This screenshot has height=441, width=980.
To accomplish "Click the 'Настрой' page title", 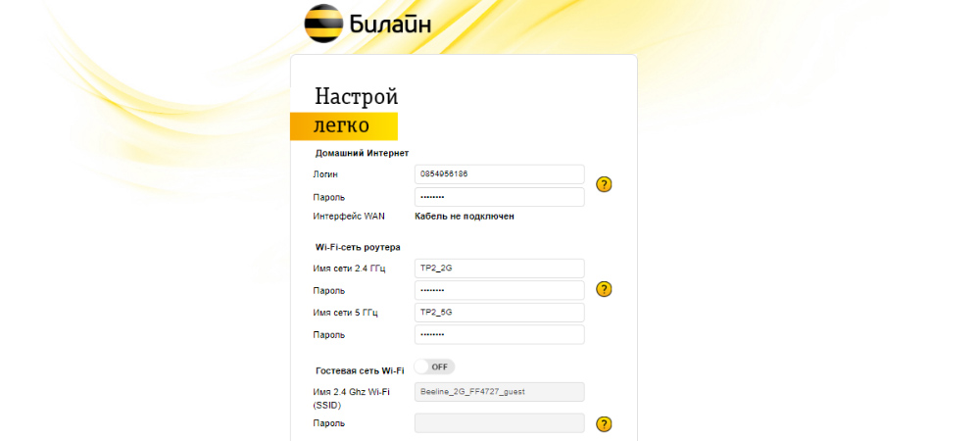I will coord(357,97).
